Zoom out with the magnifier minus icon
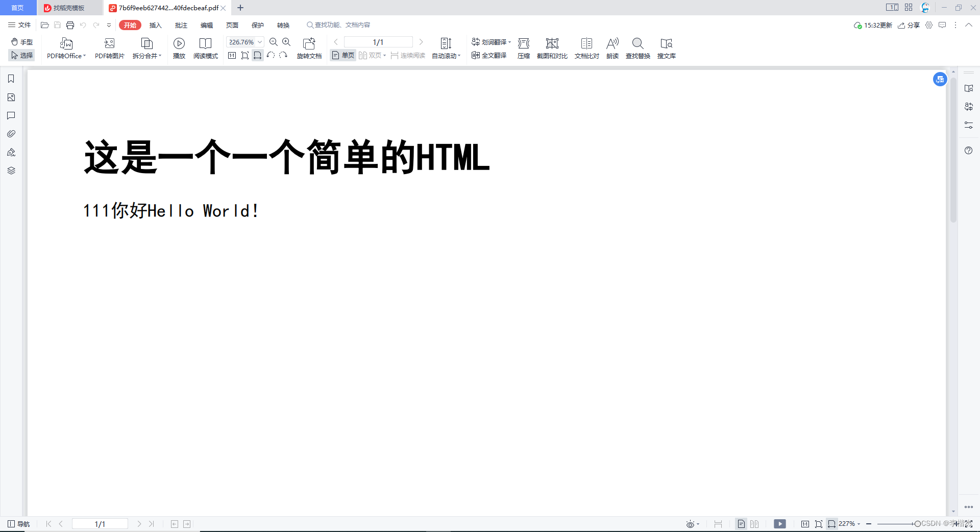 (x=274, y=42)
